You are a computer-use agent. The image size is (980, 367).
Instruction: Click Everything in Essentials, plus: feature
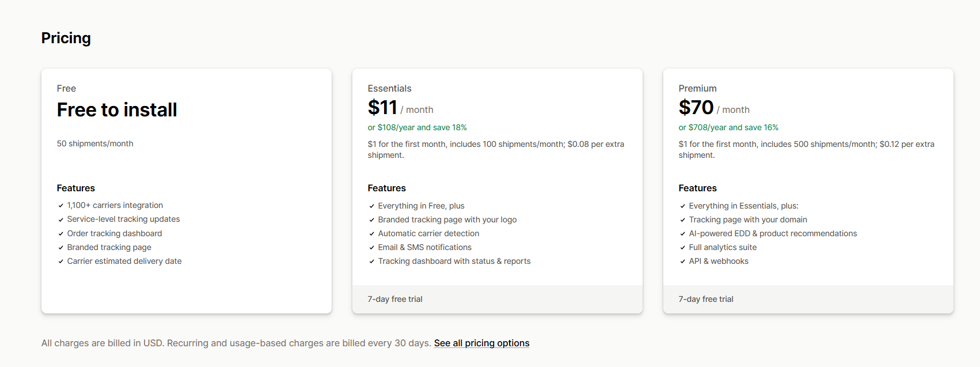point(744,206)
